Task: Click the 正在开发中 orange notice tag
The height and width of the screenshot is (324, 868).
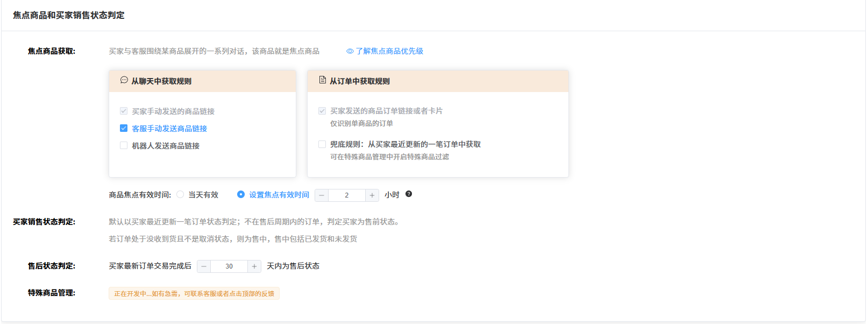Action: pyautogui.click(x=194, y=294)
